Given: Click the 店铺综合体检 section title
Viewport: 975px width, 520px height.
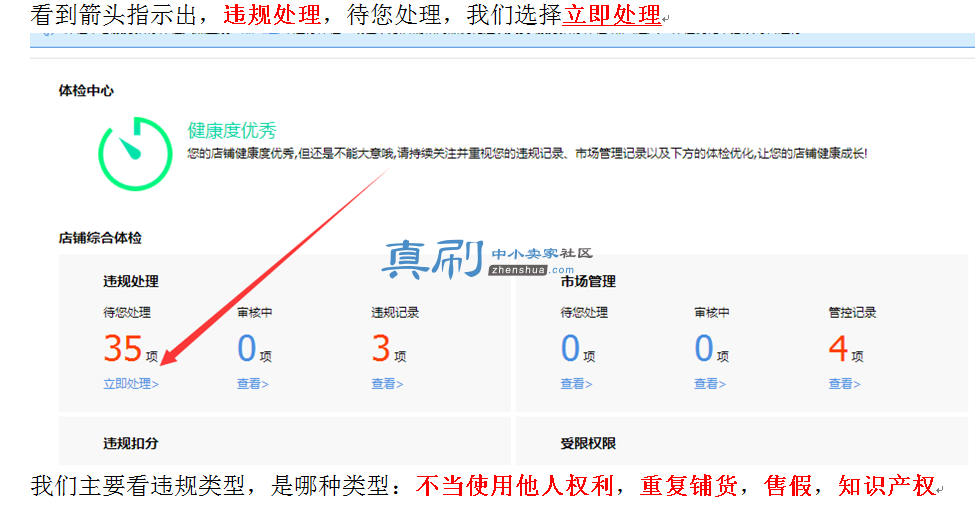Looking at the screenshot, I should (100, 238).
